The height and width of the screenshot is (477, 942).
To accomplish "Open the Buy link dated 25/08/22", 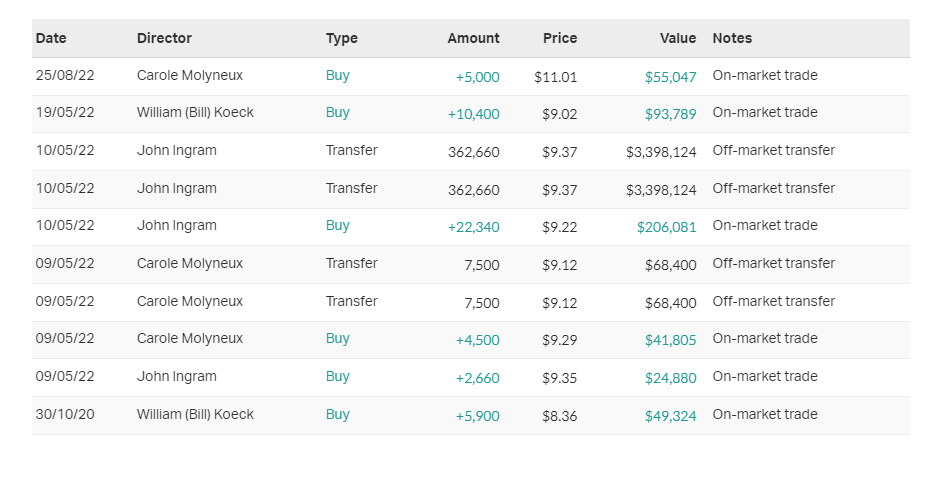I will click(338, 75).
